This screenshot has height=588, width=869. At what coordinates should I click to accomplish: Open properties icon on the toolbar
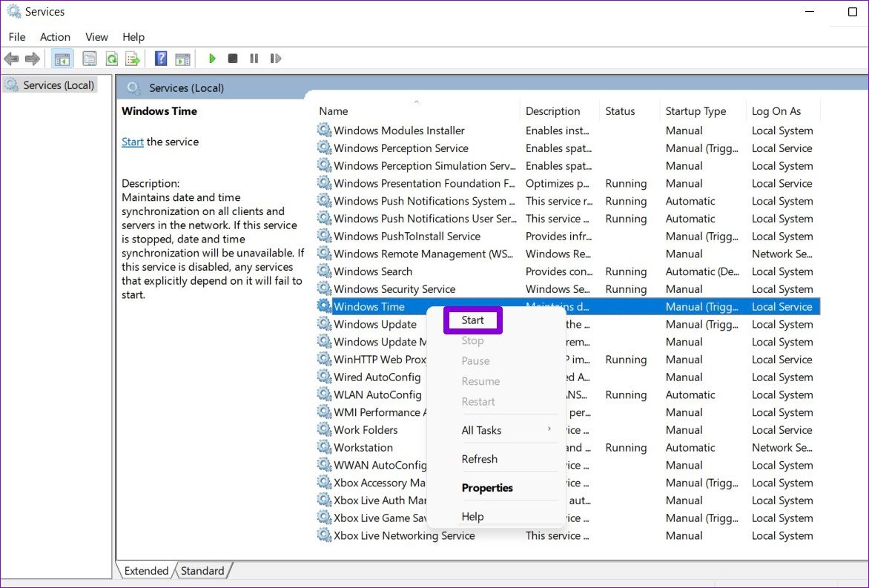click(89, 59)
